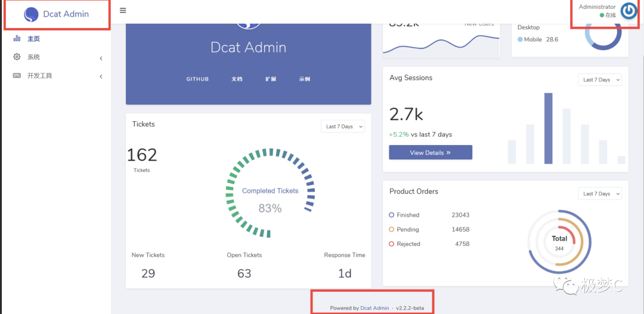Image resolution: width=644 pixels, height=314 pixels.
Task: Click the bar chart icon beside 主页
Action: tap(17, 39)
